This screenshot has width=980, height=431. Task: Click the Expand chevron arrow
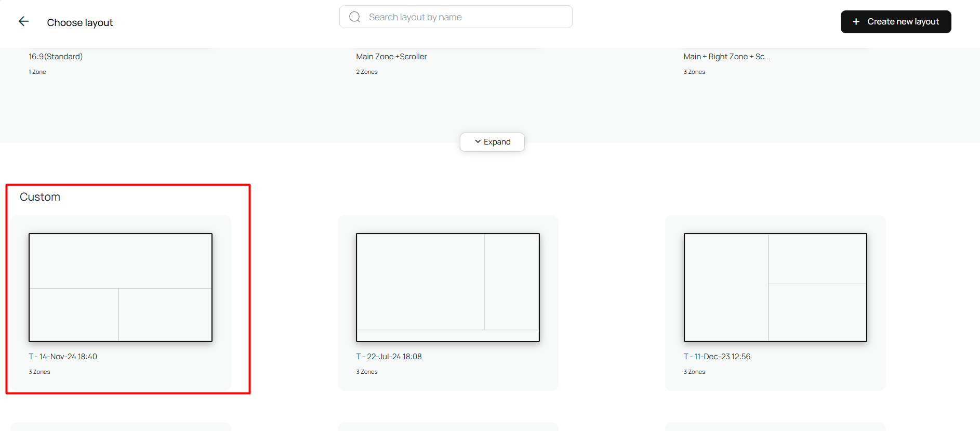(478, 141)
